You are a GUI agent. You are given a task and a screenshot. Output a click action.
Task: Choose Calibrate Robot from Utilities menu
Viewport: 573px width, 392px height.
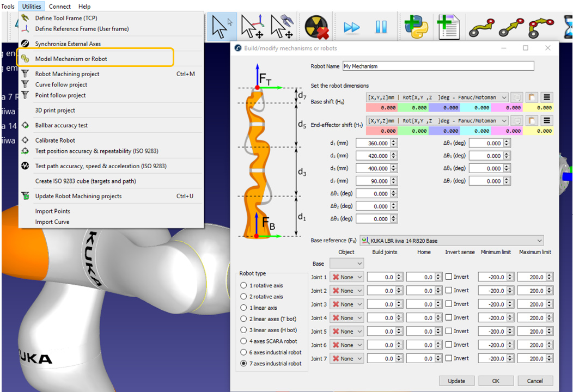[55, 140]
